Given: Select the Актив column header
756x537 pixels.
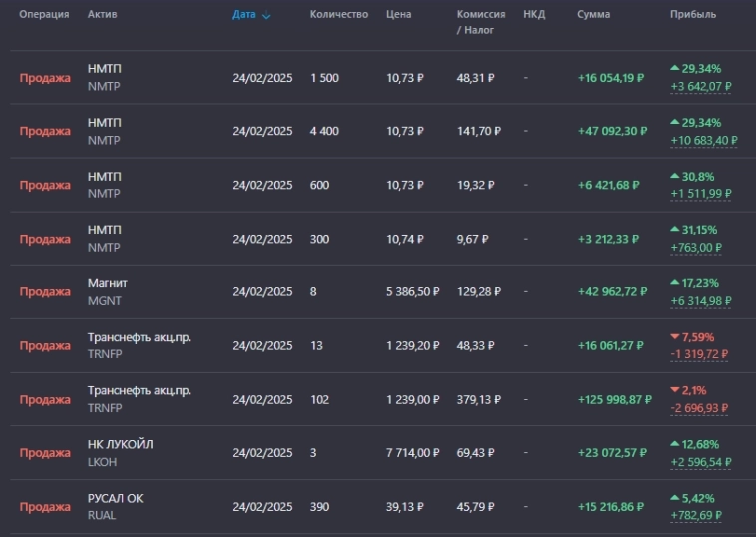Looking at the screenshot, I should [102, 15].
